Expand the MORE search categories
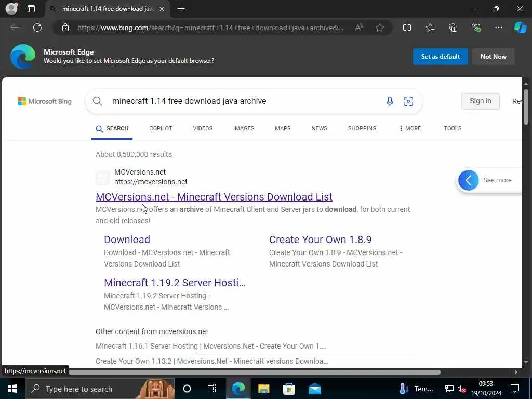532x399 pixels. pos(410,129)
